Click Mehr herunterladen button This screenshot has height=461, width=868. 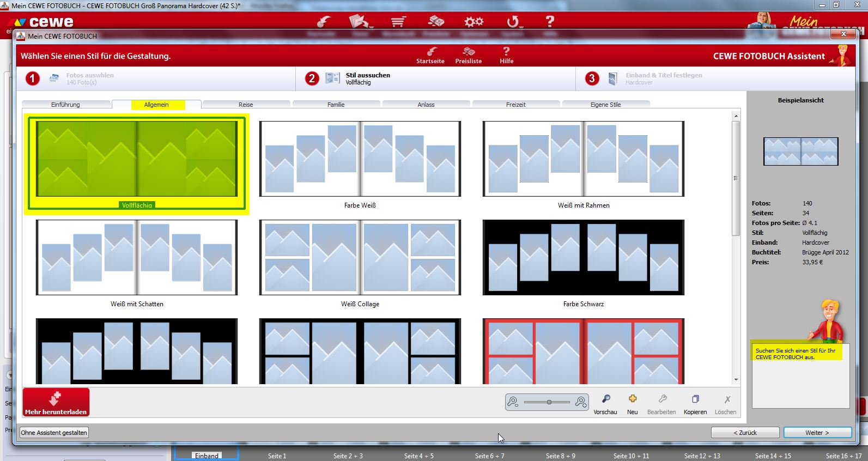[x=56, y=402]
